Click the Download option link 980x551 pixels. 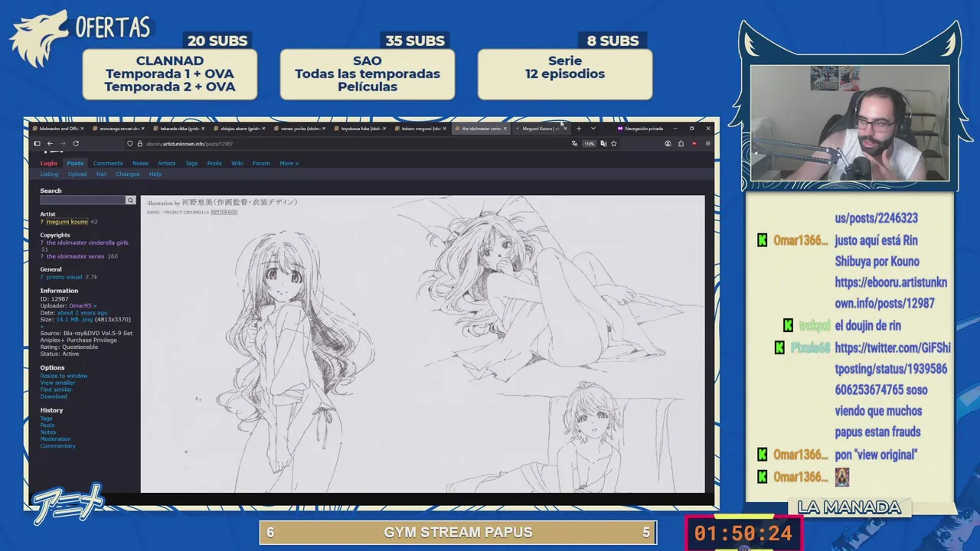click(x=54, y=396)
